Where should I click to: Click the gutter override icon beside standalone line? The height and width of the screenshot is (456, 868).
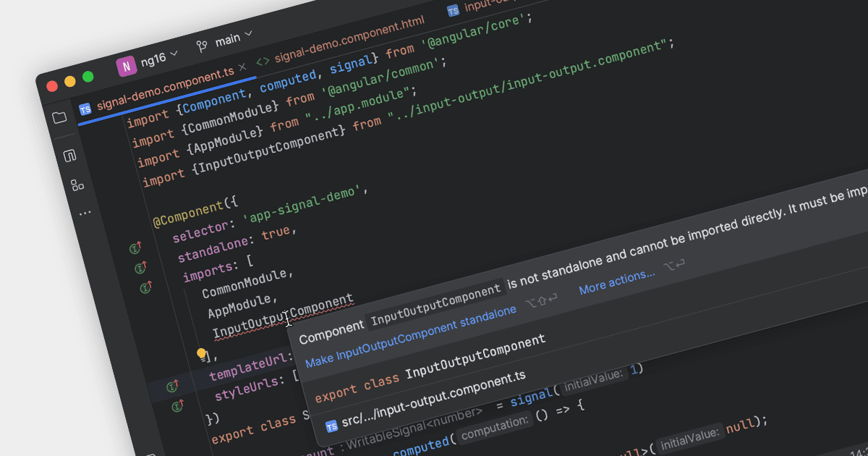click(140, 269)
